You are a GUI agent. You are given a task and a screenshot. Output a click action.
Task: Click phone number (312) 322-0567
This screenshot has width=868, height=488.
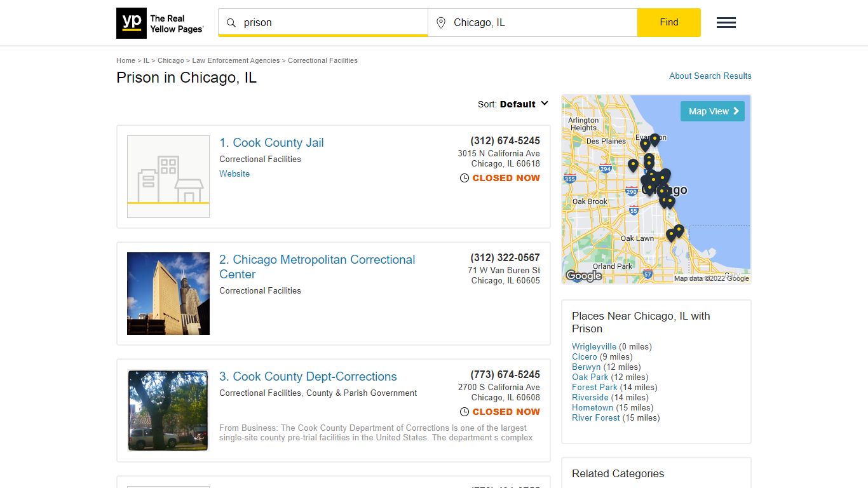point(505,257)
